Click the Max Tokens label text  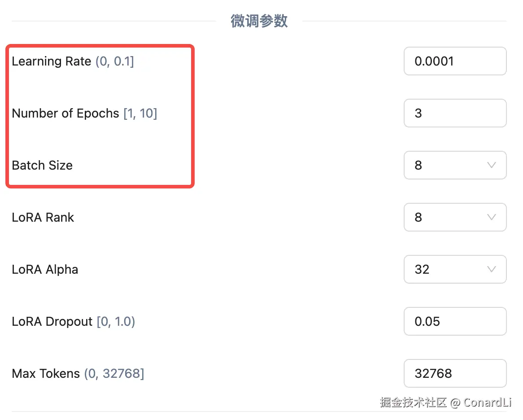point(46,373)
